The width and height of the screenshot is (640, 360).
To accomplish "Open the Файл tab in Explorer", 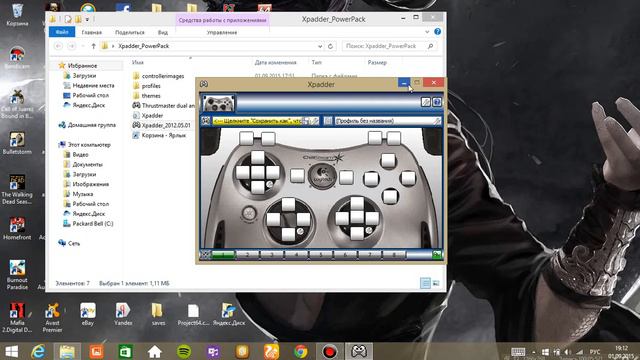I will (x=62, y=32).
